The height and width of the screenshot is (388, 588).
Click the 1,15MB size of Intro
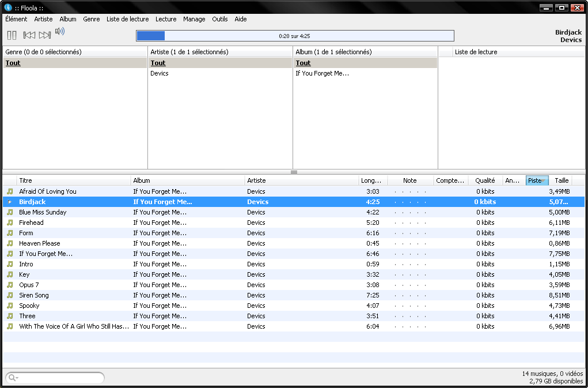559,264
